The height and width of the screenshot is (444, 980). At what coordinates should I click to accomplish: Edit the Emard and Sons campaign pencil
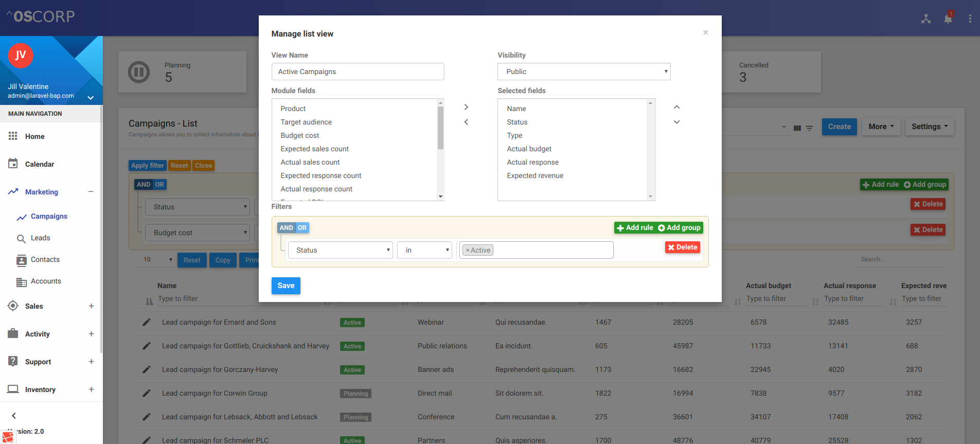click(x=147, y=322)
